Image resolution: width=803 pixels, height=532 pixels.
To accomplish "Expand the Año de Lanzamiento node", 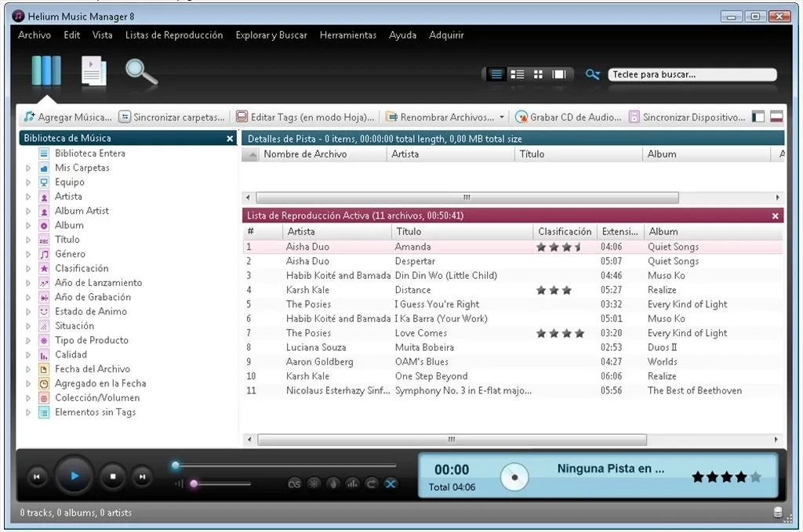I will [28, 283].
